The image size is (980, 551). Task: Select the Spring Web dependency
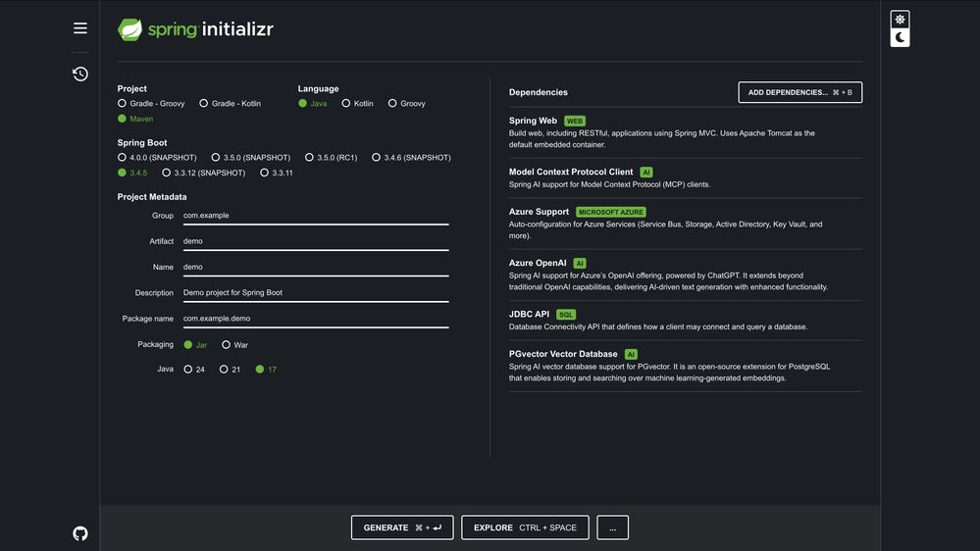685,132
